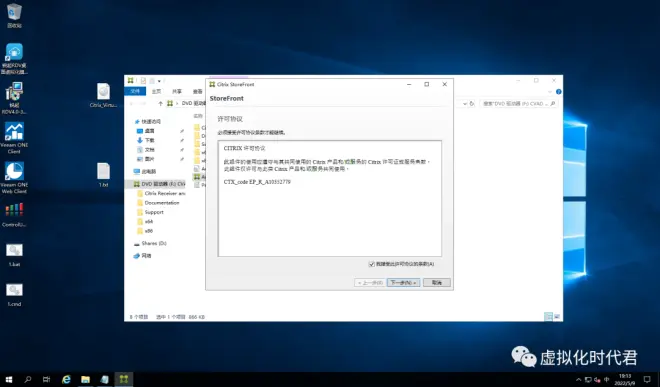Open the Veeam ONE Client desktop icon
This screenshot has height=387, width=660.
[14, 137]
